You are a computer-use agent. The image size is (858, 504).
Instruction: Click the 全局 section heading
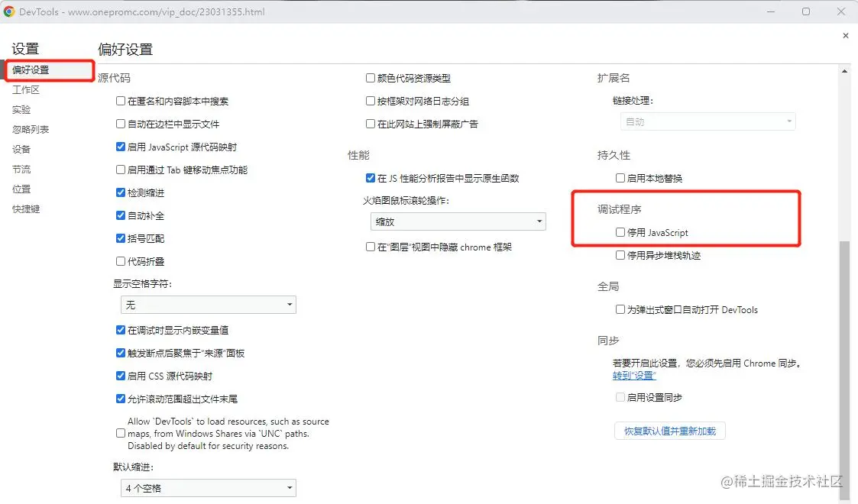608,286
